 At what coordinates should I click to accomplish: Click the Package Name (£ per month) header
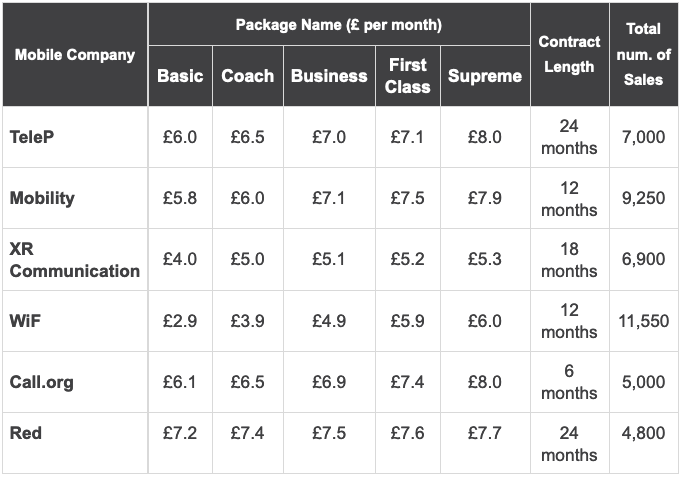click(x=339, y=25)
